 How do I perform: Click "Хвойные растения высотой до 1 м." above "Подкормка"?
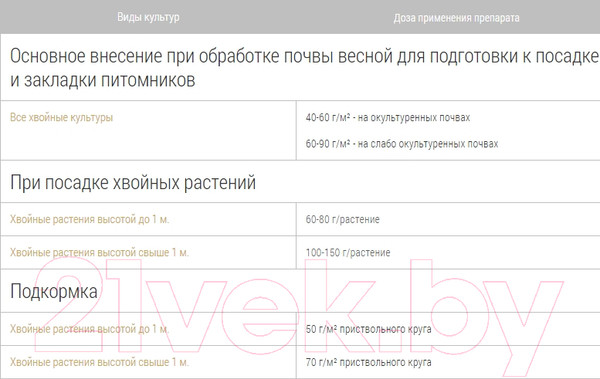tap(90, 219)
